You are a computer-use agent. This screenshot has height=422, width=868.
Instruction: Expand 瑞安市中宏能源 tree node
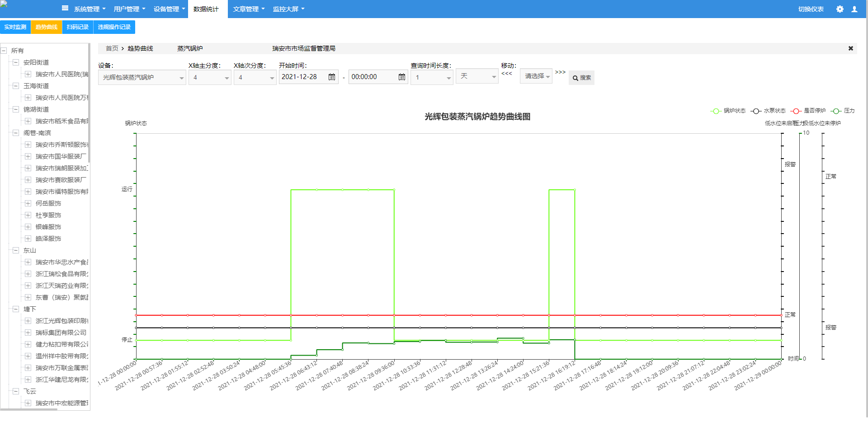(28, 403)
